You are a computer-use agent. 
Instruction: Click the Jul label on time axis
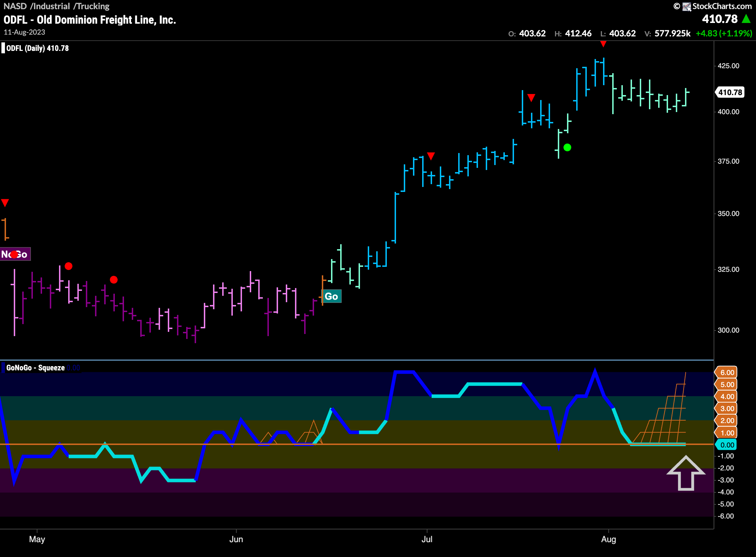(427, 539)
